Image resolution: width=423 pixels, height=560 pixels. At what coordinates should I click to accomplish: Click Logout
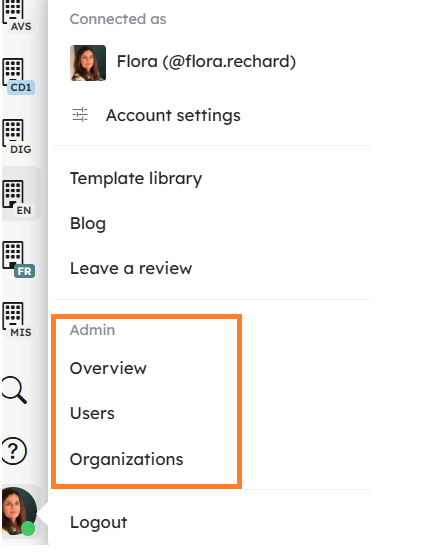pyautogui.click(x=99, y=522)
